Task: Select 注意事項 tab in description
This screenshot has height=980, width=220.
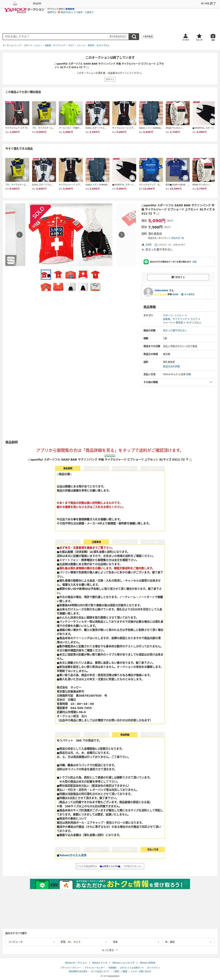Action: 96,542
